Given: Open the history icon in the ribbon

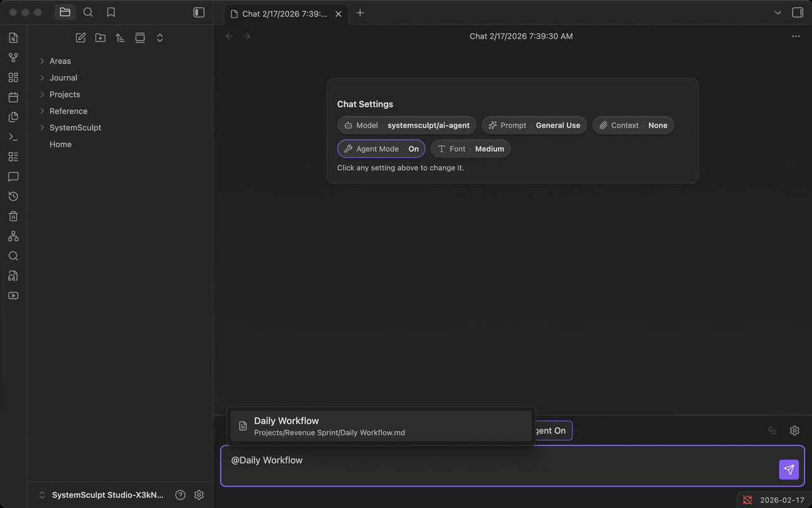Looking at the screenshot, I should coord(13,196).
